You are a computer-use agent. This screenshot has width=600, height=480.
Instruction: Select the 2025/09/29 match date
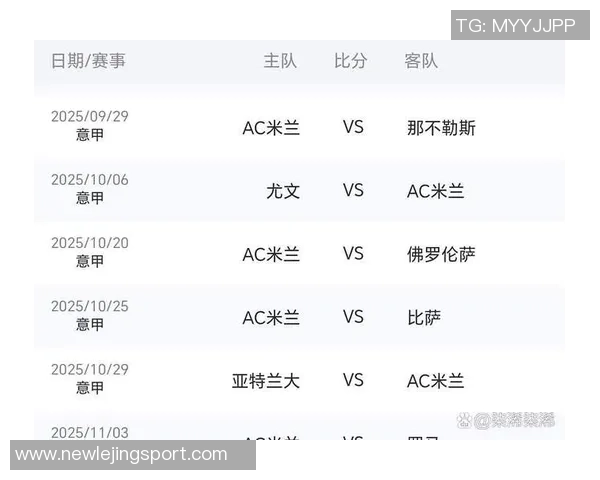pos(90,116)
